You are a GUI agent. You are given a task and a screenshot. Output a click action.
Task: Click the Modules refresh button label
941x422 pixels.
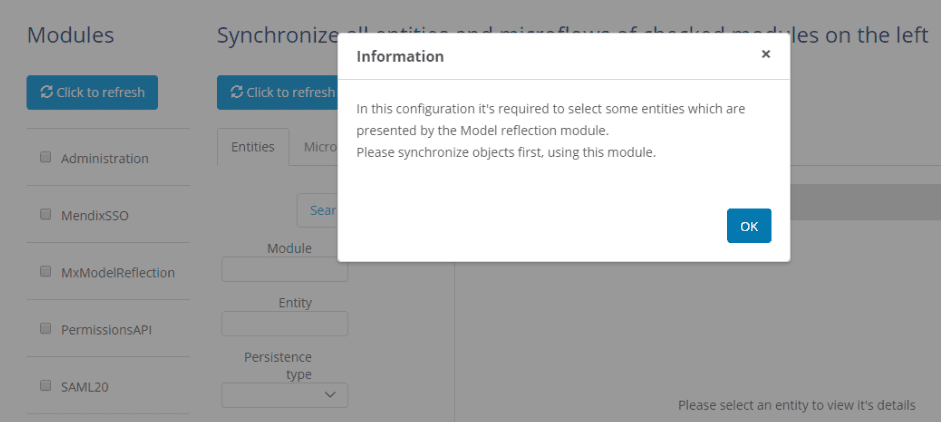pyautogui.click(x=101, y=92)
